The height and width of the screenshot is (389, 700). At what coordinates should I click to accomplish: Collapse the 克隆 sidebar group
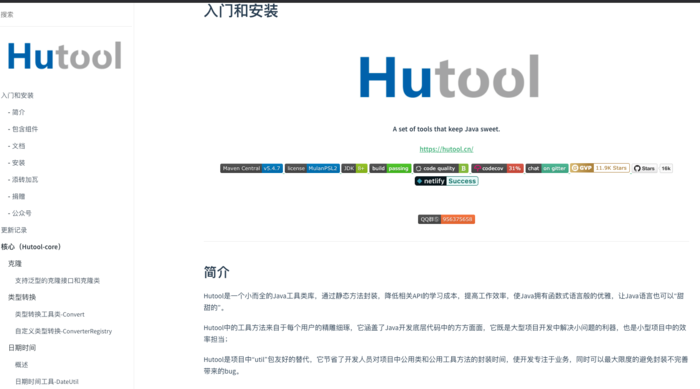(x=15, y=264)
